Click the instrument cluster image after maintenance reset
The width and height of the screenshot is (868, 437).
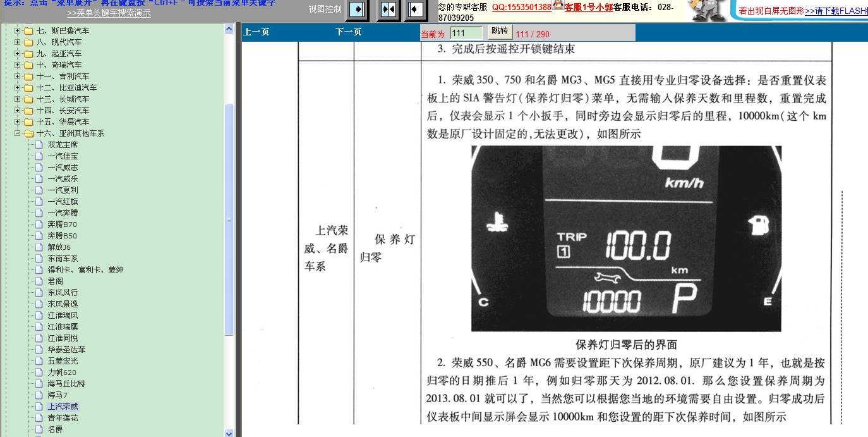(x=626, y=238)
